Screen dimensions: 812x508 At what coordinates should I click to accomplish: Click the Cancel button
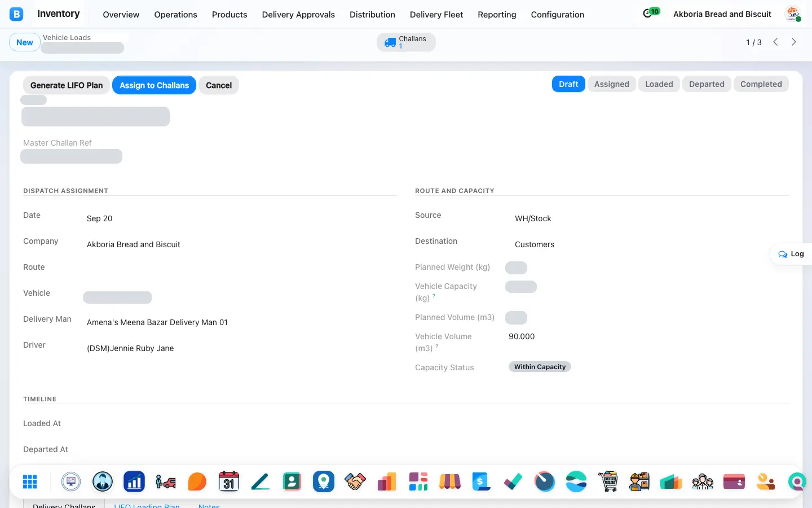(x=219, y=85)
